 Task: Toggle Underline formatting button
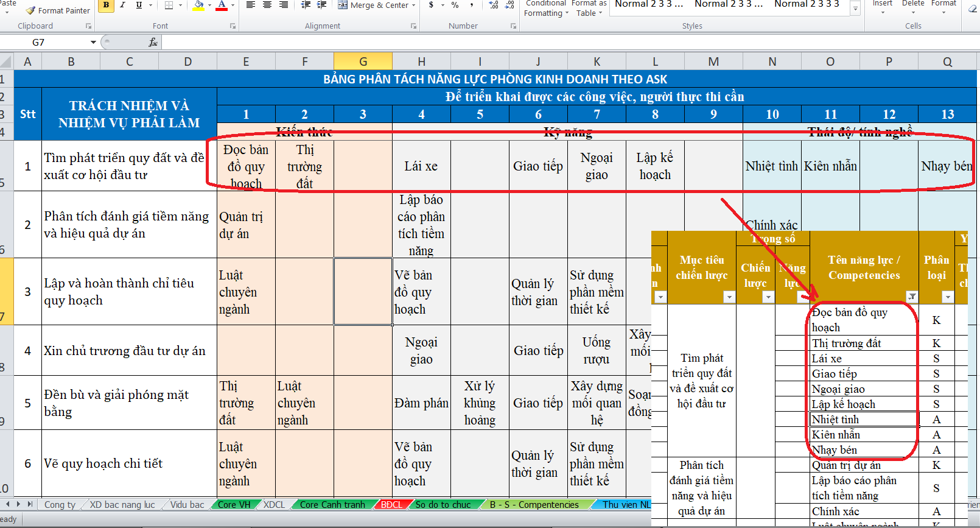139,5
